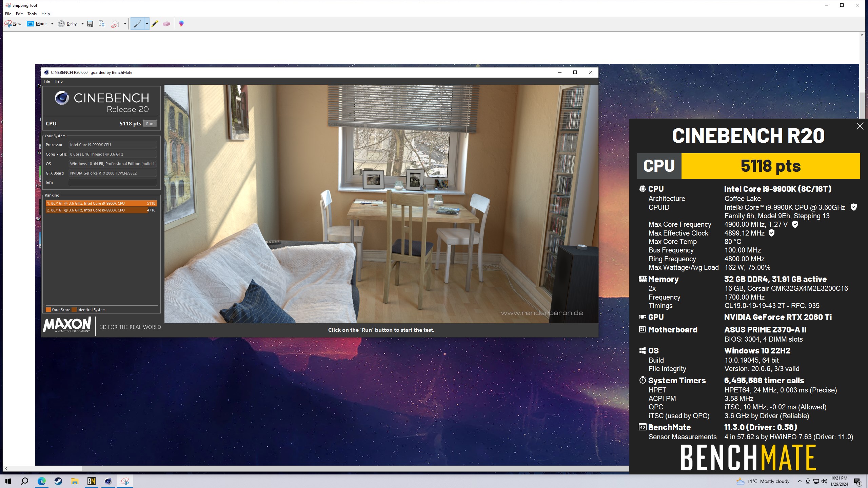Open snip in Paint 3D
The height and width of the screenshot is (488, 868).
tap(181, 24)
